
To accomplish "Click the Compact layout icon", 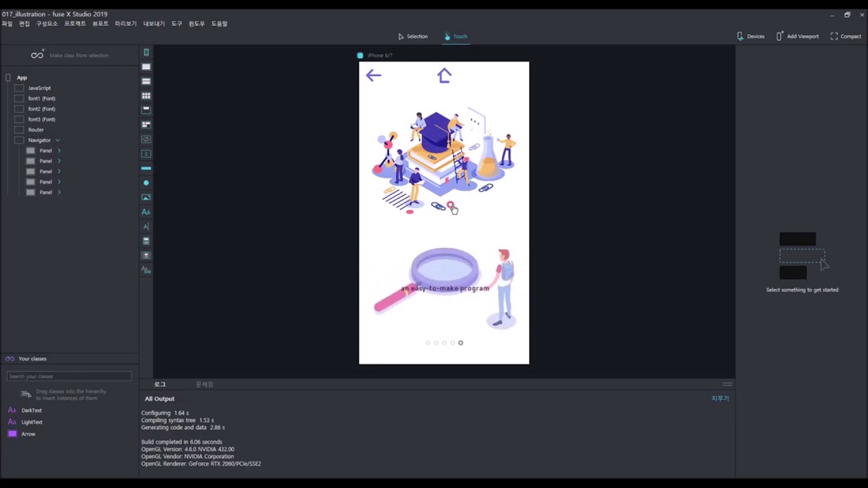I will tap(834, 36).
